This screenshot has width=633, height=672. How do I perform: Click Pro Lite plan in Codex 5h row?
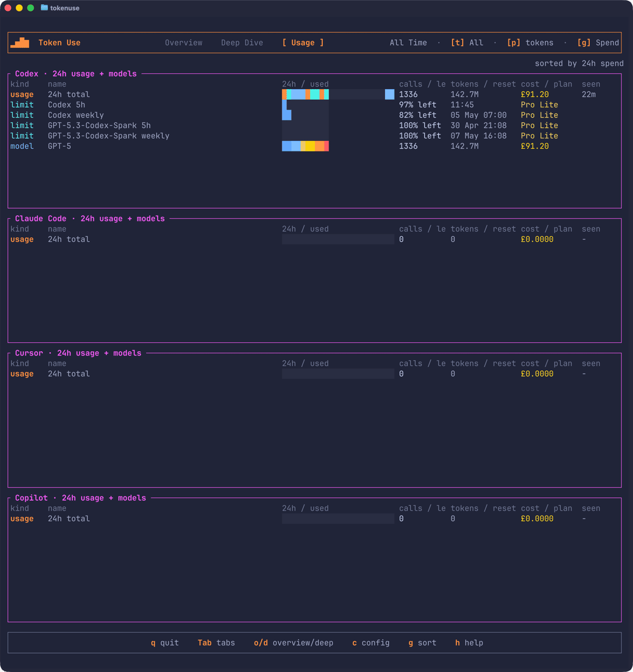540,105
